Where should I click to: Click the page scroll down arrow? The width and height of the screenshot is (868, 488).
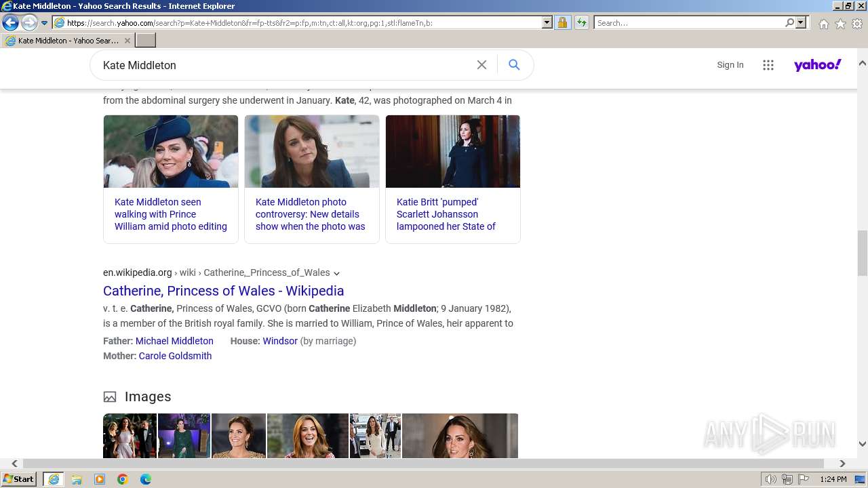[x=863, y=444]
